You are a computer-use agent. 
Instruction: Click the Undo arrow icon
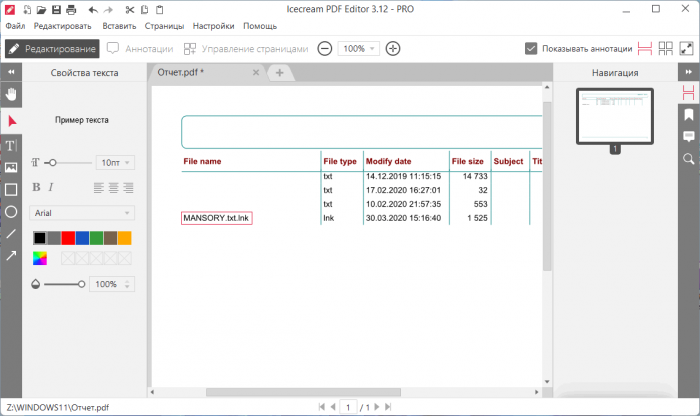[x=92, y=9]
